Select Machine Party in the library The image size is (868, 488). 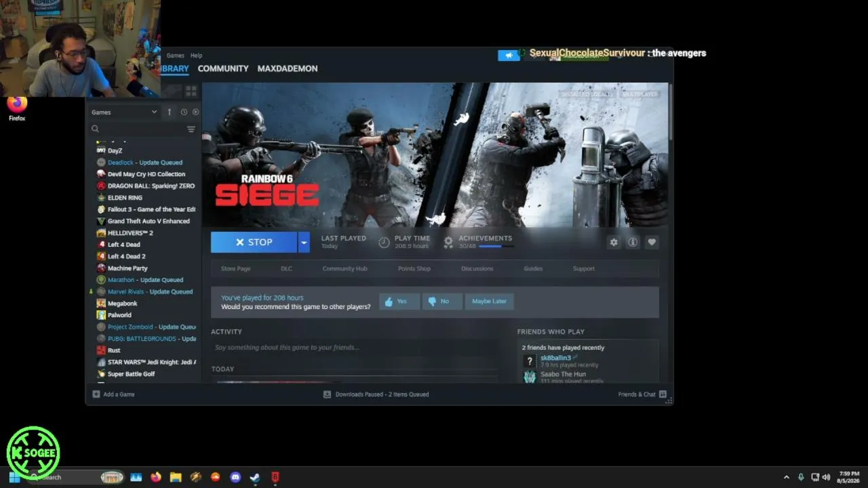point(127,268)
